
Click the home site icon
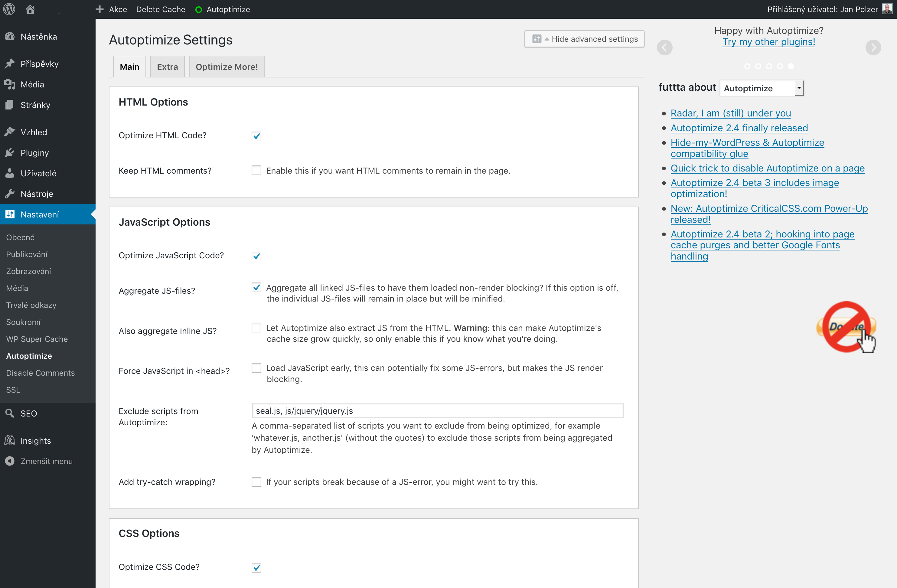click(30, 9)
